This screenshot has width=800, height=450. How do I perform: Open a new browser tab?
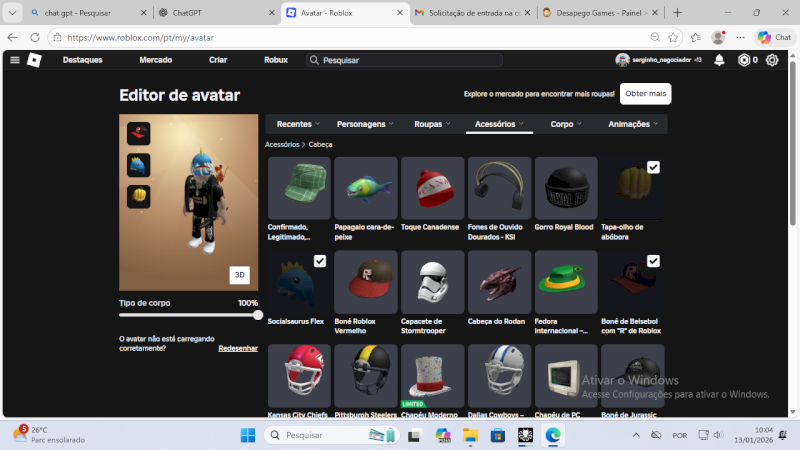(x=677, y=13)
